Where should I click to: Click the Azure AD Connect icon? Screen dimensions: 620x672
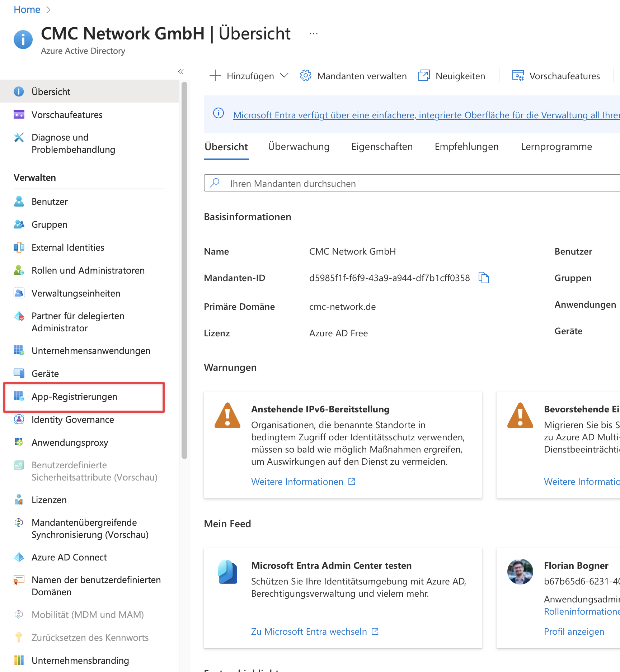(x=19, y=557)
